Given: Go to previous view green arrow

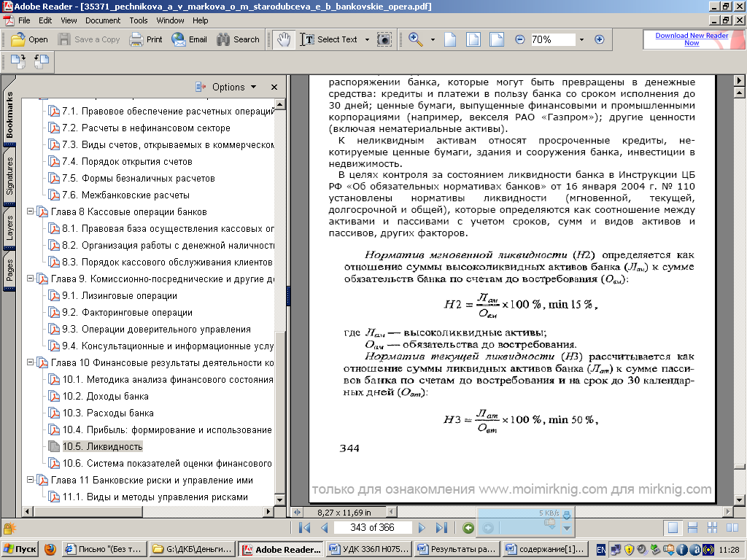Looking at the screenshot, I should [468, 528].
